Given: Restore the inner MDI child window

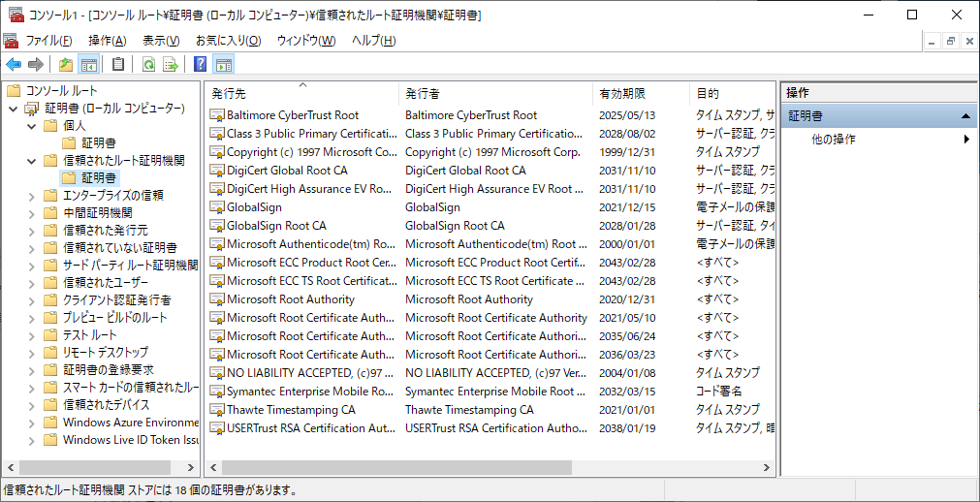Looking at the screenshot, I should (x=951, y=42).
